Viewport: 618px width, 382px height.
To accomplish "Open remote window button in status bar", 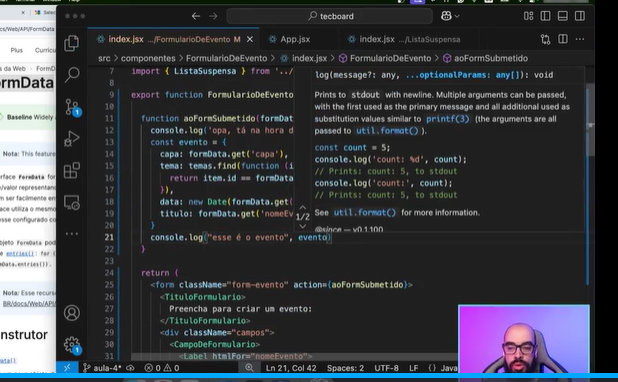I will 67,368.
